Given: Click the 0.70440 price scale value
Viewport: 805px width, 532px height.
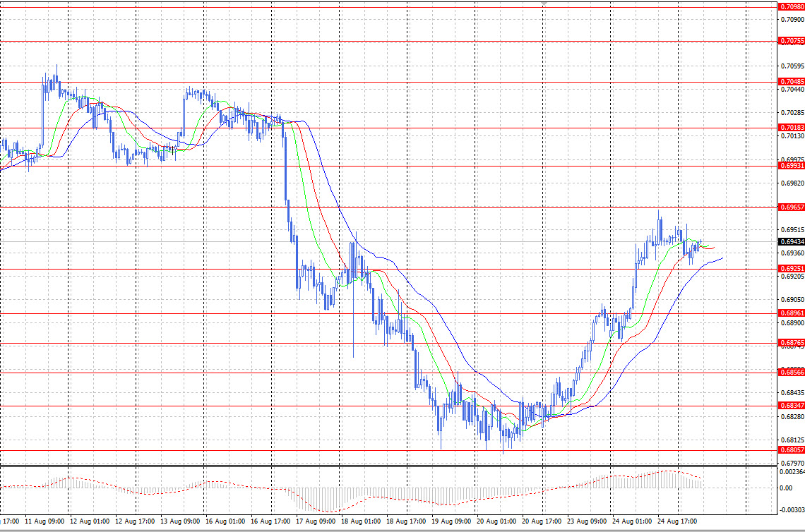Looking at the screenshot, I should [792, 90].
